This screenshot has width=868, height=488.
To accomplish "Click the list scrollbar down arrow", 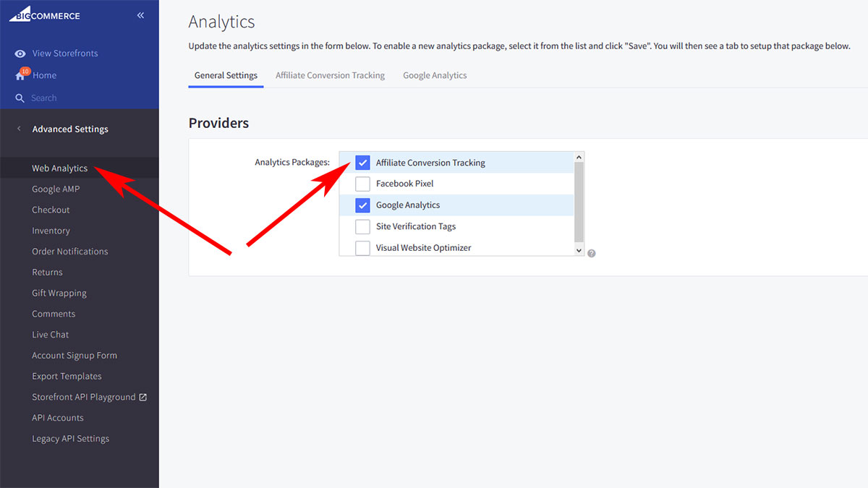I will click(579, 250).
